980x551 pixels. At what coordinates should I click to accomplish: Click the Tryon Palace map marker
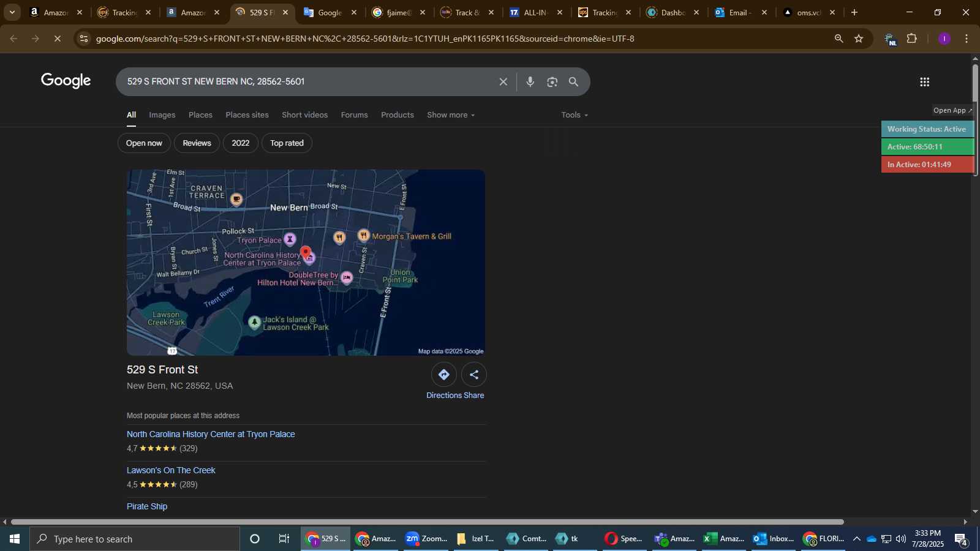coord(290,239)
